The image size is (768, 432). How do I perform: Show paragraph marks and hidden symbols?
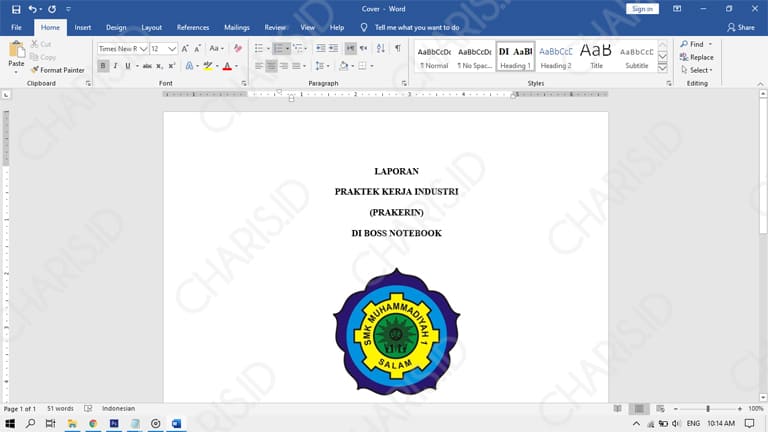398,48
